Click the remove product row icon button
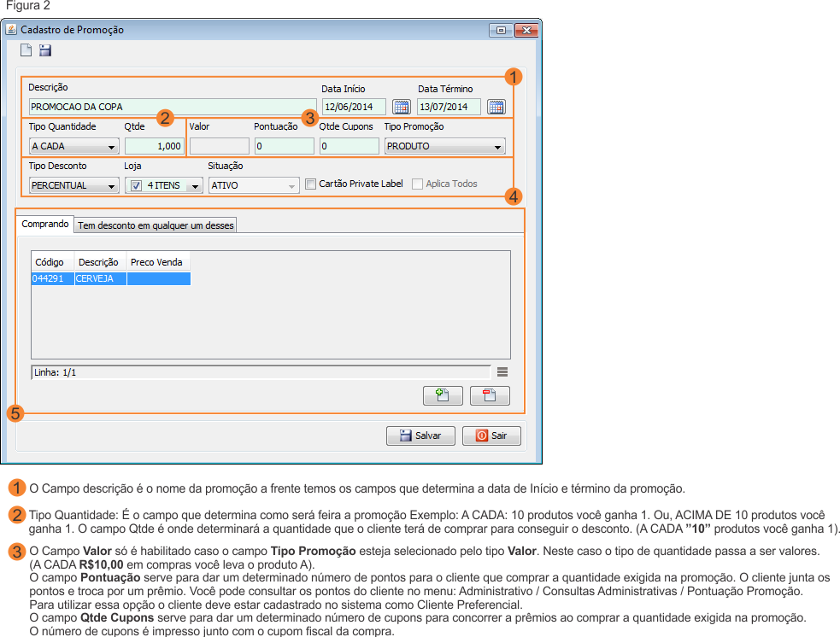 [x=490, y=395]
